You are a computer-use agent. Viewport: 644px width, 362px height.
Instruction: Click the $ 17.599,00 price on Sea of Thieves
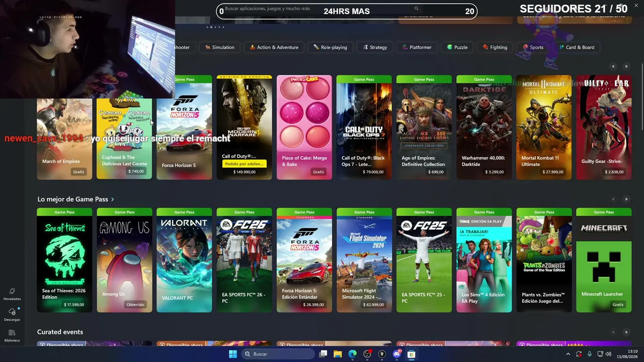point(74,305)
